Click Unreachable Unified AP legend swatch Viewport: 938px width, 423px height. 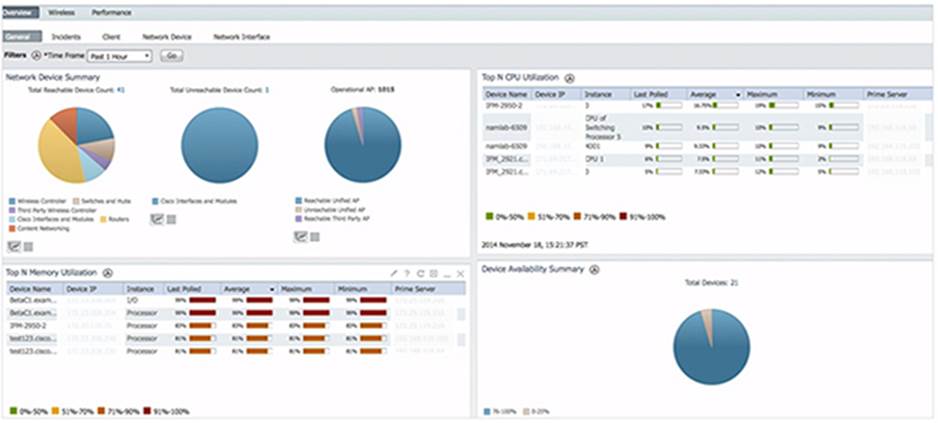click(x=299, y=210)
